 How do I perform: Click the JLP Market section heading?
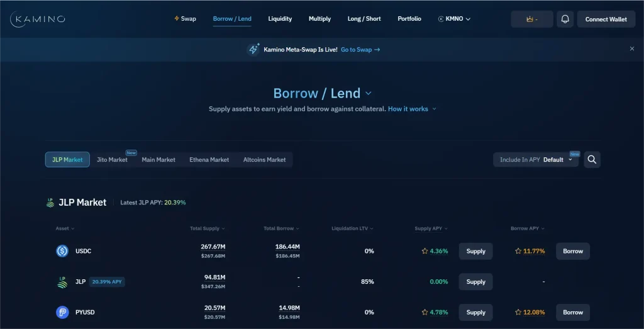click(x=82, y=203)
